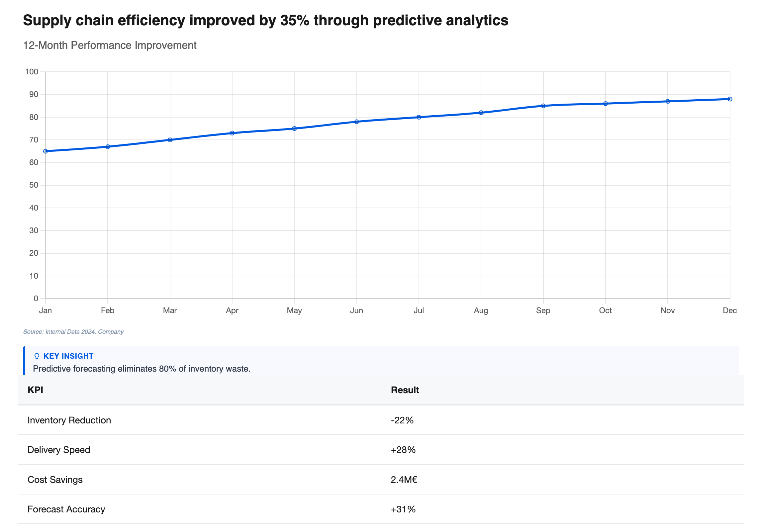This screenshot has height=532, width=758.
Task: Select the March data point marker
Action: tap(170, 140)
